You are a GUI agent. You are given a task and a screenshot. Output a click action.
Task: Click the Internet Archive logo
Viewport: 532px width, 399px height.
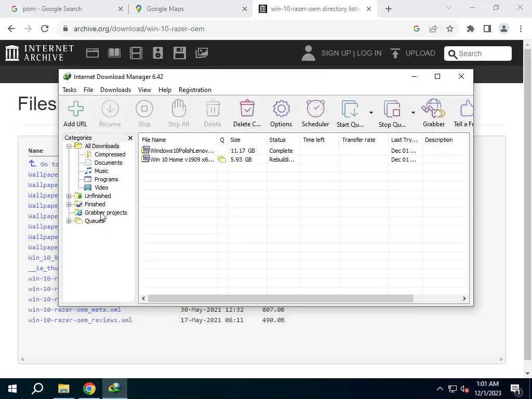click(39, 53)
